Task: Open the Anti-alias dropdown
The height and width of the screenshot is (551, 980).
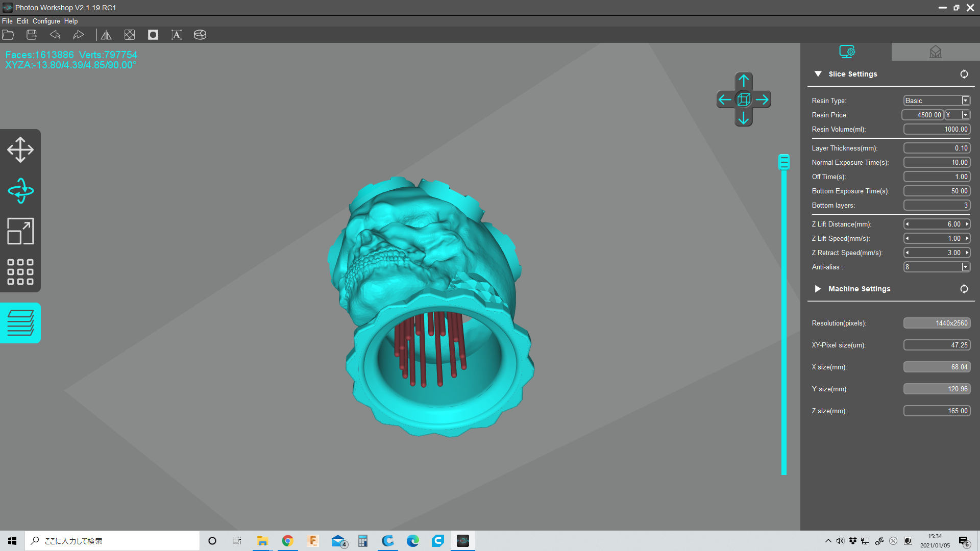Action: tap(937, 267)
